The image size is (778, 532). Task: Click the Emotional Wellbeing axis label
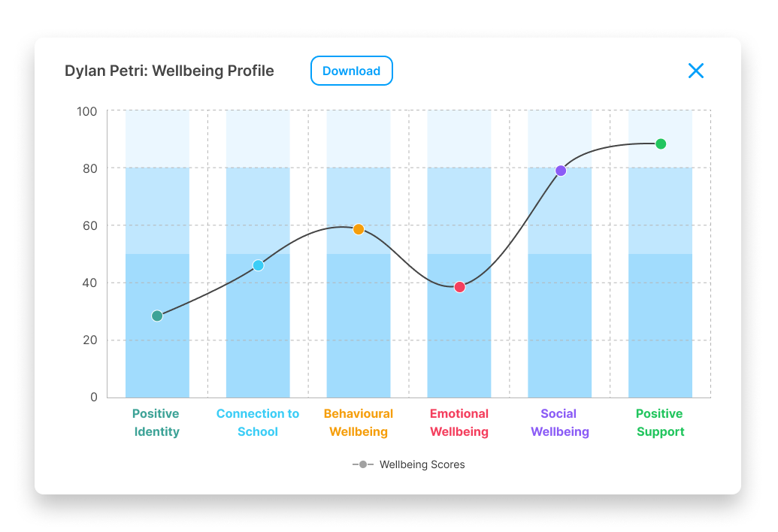click(459, 421)
